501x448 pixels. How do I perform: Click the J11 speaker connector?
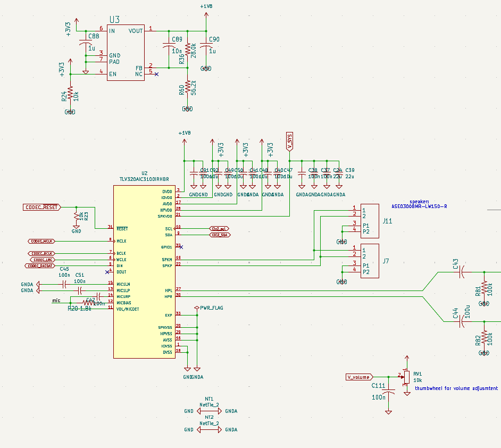point(370,221)
